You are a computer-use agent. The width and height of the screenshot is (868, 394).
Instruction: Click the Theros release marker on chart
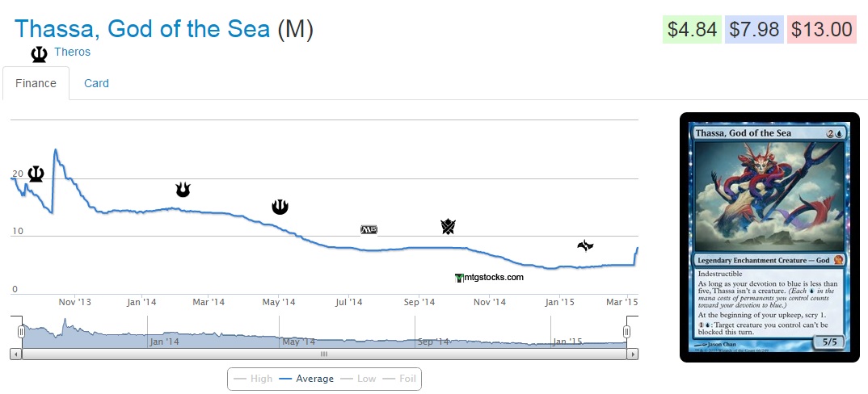click(x=36, y=174)
